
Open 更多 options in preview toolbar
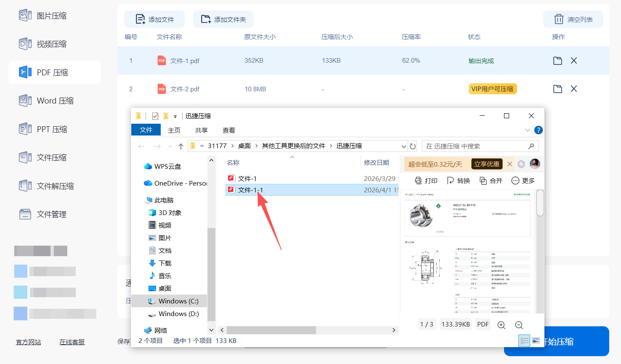[523, 181]
